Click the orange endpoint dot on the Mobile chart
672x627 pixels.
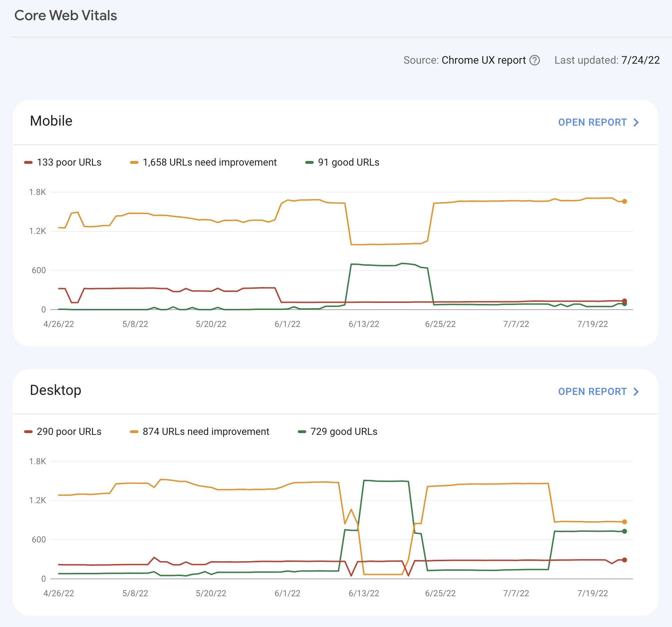pyautogui.click(x=625, y=202)
